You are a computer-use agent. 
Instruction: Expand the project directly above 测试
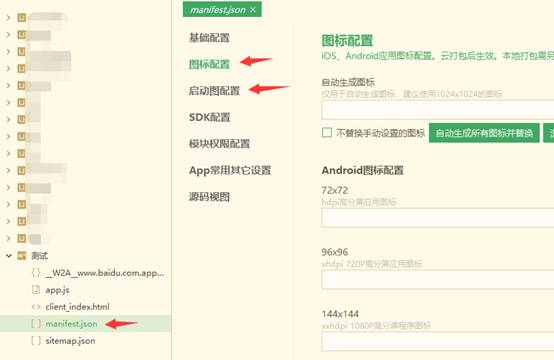pyautogui.click(x=8, y=238)
